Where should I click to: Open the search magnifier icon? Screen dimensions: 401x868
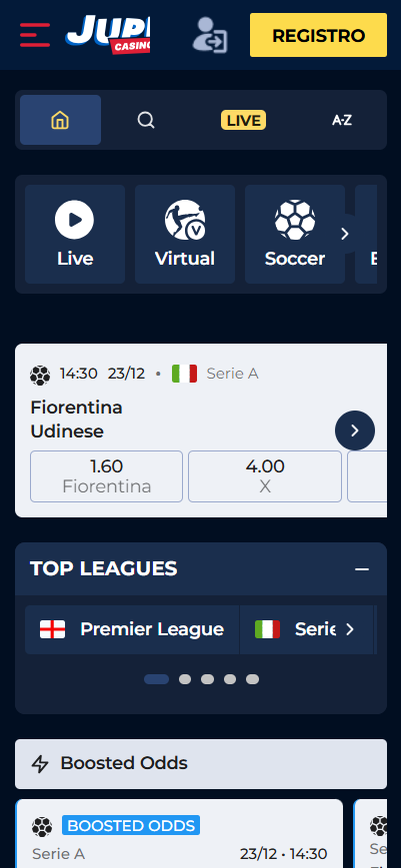[x=146, y=120]
